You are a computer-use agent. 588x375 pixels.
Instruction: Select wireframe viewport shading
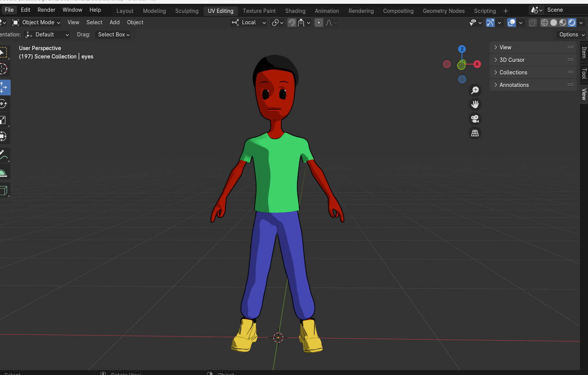pos(544,22)
